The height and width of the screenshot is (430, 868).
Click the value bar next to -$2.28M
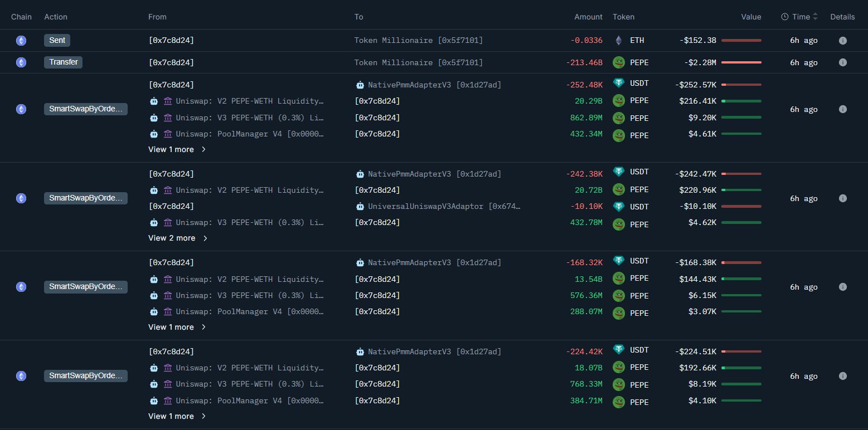tap(741, 62)
